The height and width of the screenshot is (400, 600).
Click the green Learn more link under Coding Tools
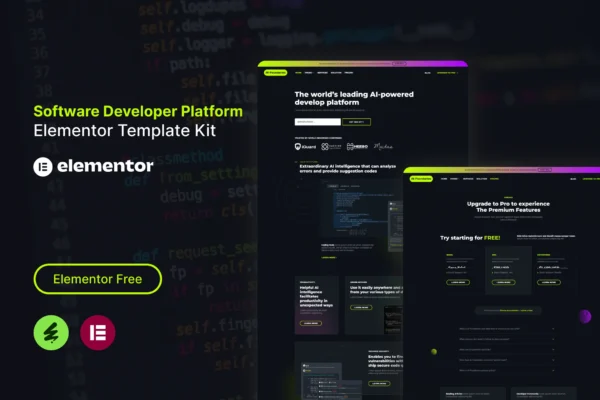coord(329,258)
